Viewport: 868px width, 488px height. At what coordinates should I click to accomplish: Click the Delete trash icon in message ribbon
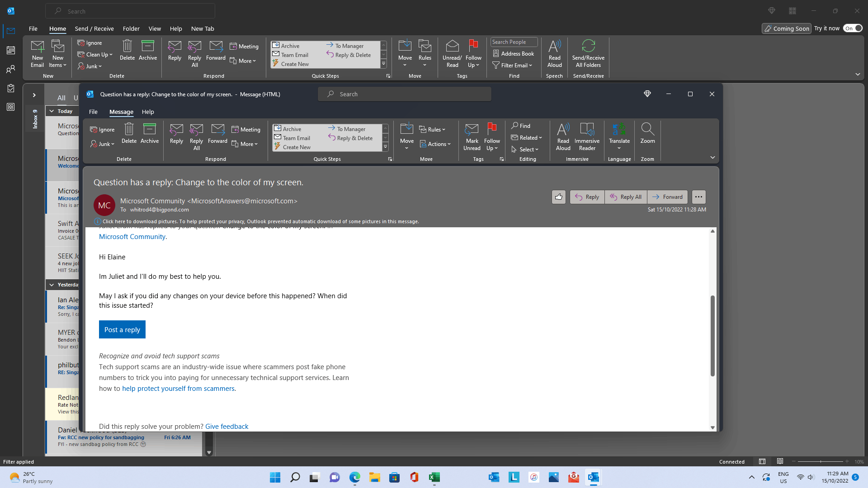(x=129, y=133)
